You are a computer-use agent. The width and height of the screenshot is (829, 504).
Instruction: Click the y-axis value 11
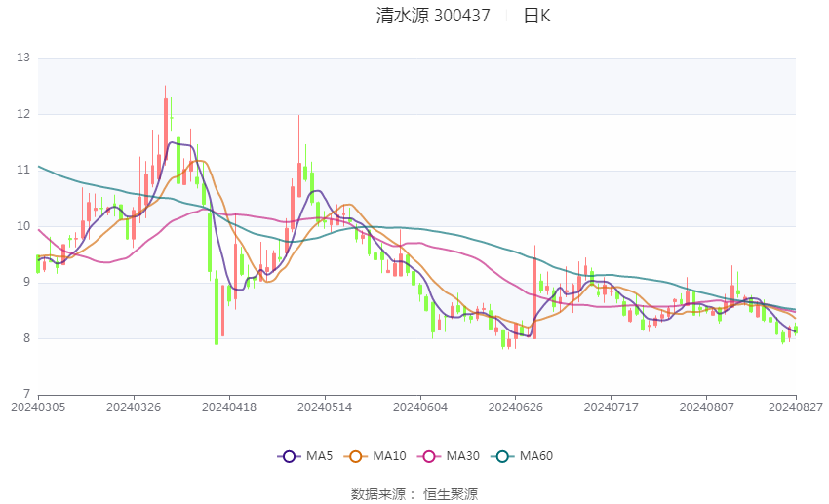pos(23,171)
